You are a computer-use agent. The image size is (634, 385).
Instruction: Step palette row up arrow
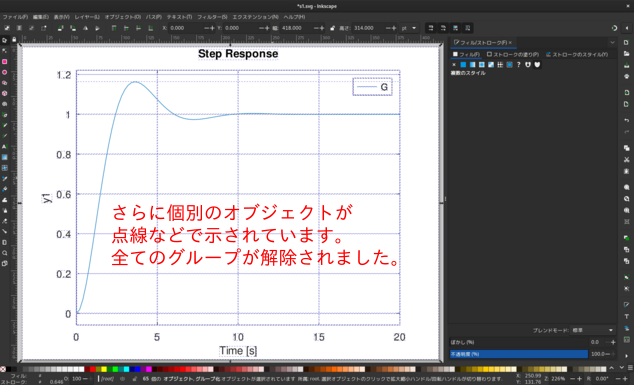coord(611,368)
